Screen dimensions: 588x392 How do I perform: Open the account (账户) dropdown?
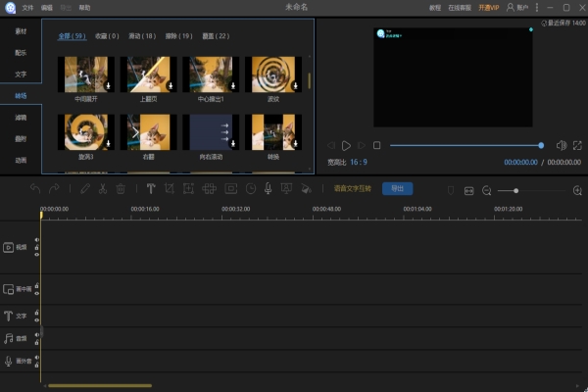pos(515,7)
